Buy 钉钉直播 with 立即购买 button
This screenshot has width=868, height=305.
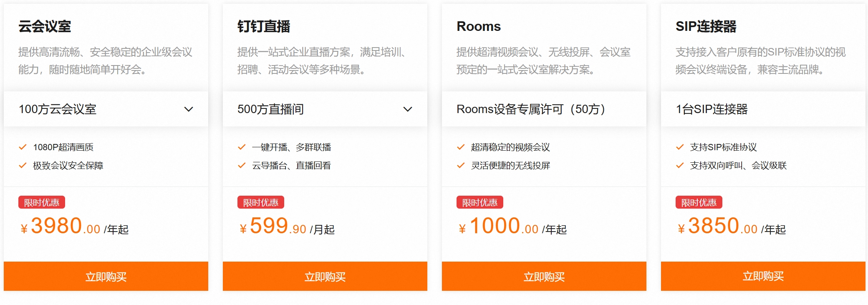pos(325,276)
